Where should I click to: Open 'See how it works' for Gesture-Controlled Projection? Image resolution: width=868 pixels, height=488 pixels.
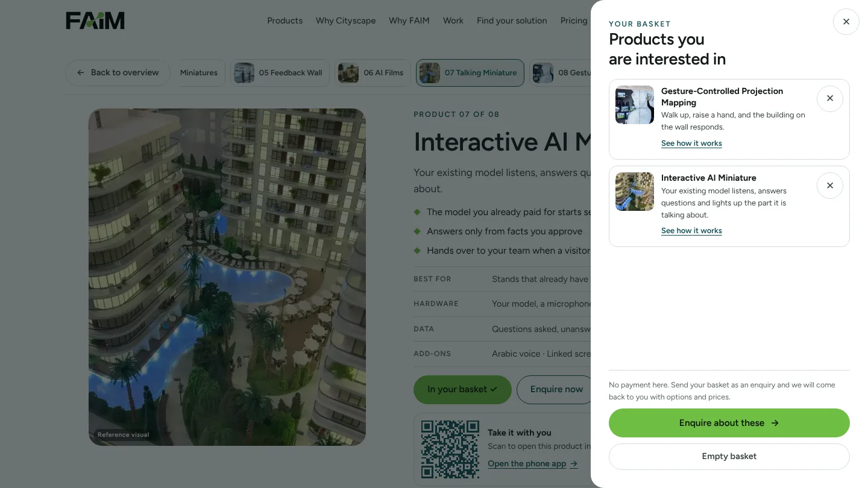(691, 143)
